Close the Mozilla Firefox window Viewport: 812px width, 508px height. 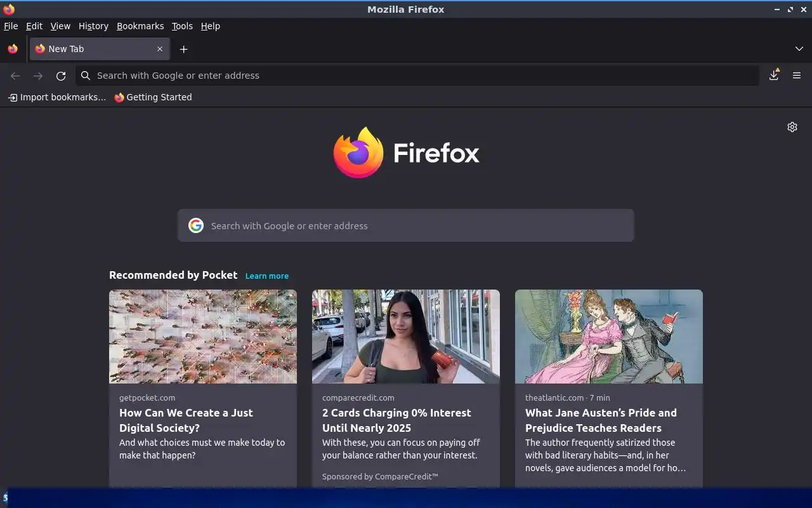(x=803, y=10)
